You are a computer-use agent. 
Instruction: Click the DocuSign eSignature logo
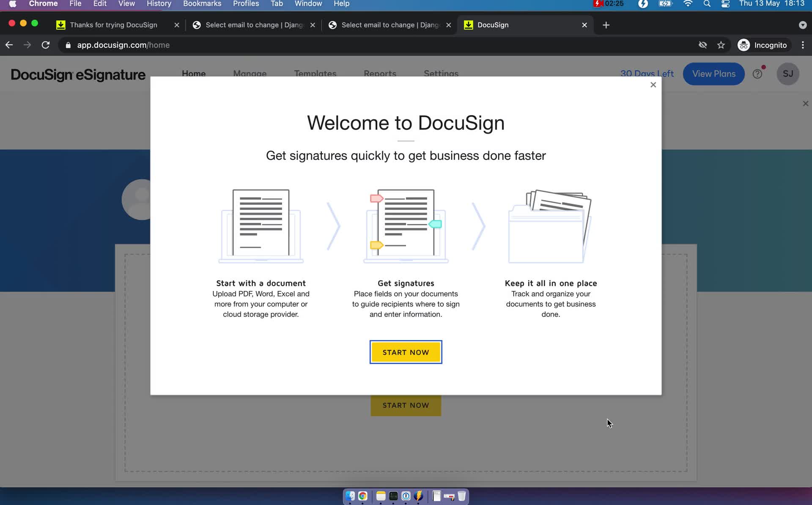(x=79, y=74)
